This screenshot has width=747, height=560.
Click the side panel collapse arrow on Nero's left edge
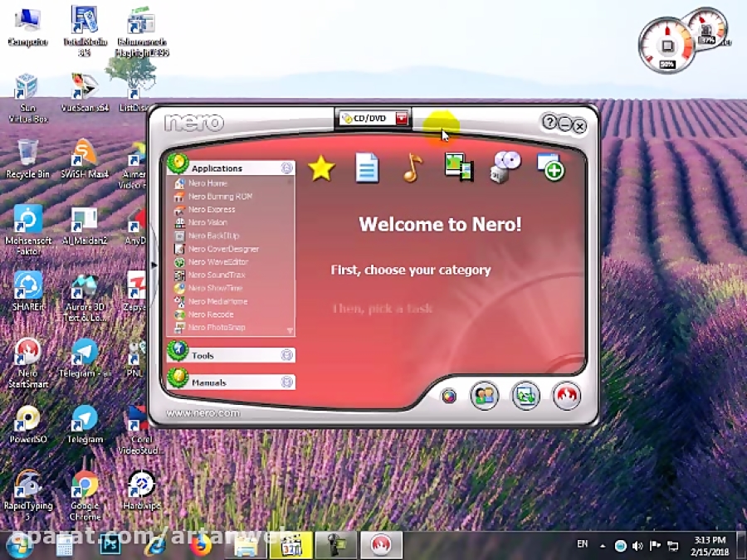coord(154,265)
